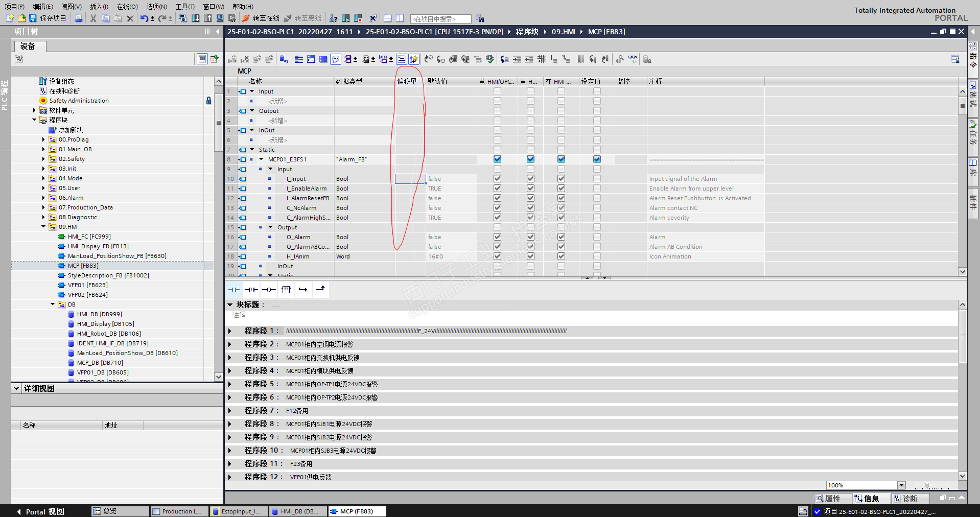Image resolution: width=980 pixels, height=517 pixels.
Task: Click the open branch icon
Action: click(x=303, y=290)
